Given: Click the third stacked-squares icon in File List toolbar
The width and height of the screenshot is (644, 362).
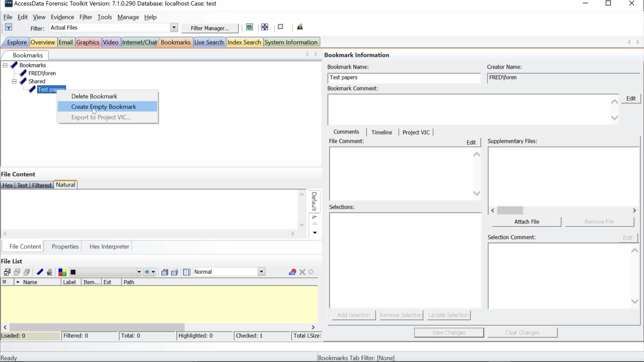Looking at the screenshot, I should pyautogui.click(x=27, y=272).
